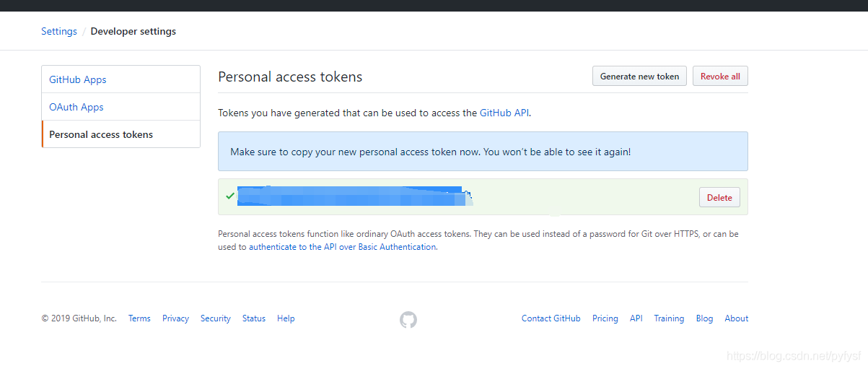Image resolution: width=868 pixels, height=369 pixels.
Task: Open the Basic Authentication API link
Action: tap(342, 247)
